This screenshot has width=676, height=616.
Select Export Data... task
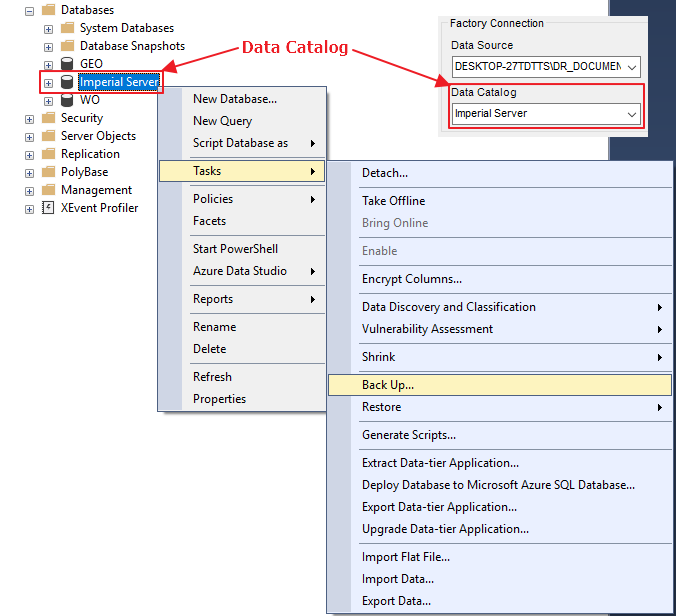[500, 601]
